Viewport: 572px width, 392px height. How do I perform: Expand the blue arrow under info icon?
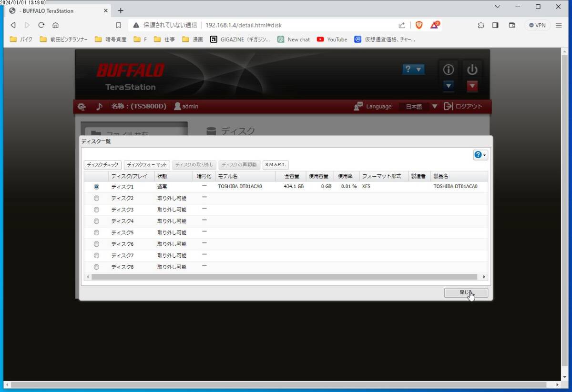[448, 86]
